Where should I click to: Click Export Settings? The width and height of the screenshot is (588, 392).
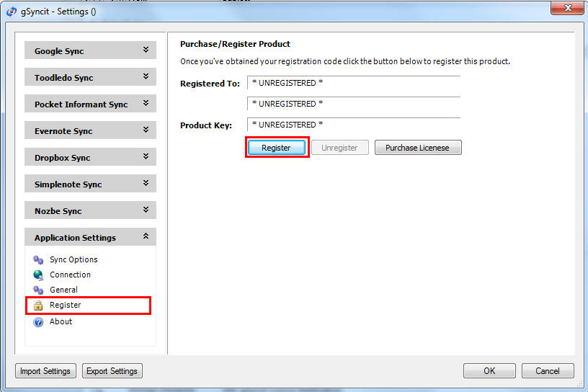112,371
